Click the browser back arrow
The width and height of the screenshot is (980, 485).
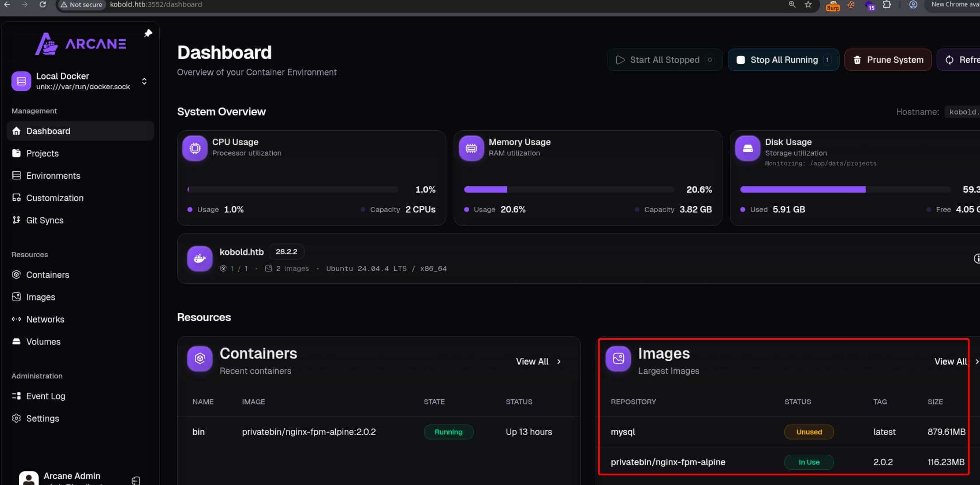[x=7, y=4]
